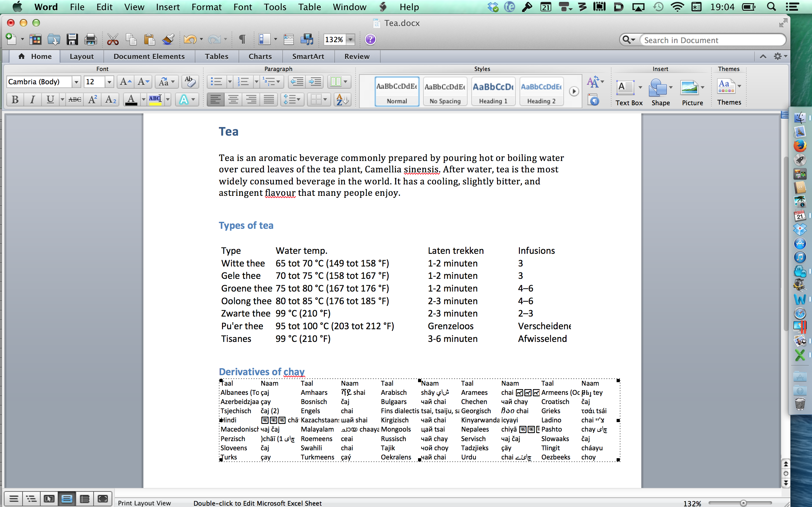The width and height of the screenshot is (812, 507).
Task: Click the Strikethrough ABC icon
Action: pyautogui.click(x=75, y=99)
